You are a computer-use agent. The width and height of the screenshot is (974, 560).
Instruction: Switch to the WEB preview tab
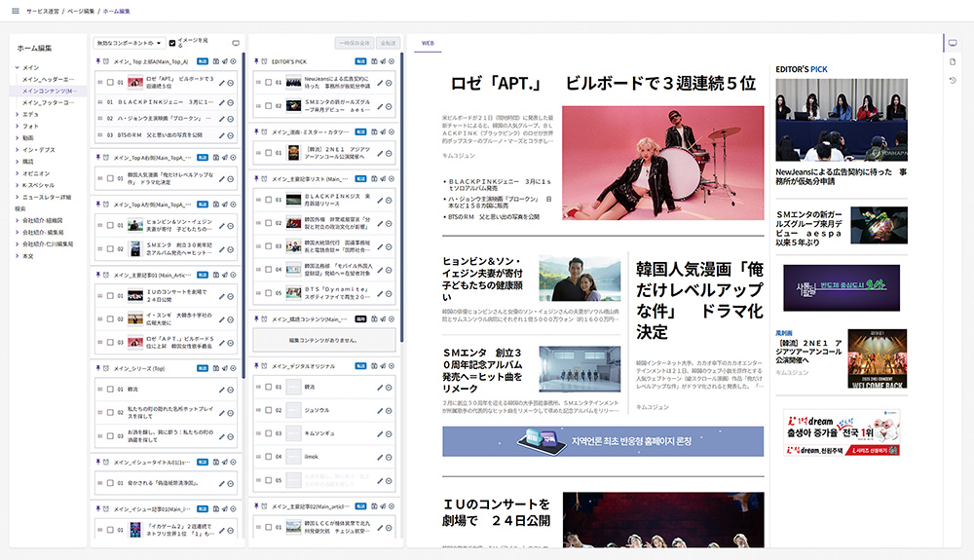428,44
